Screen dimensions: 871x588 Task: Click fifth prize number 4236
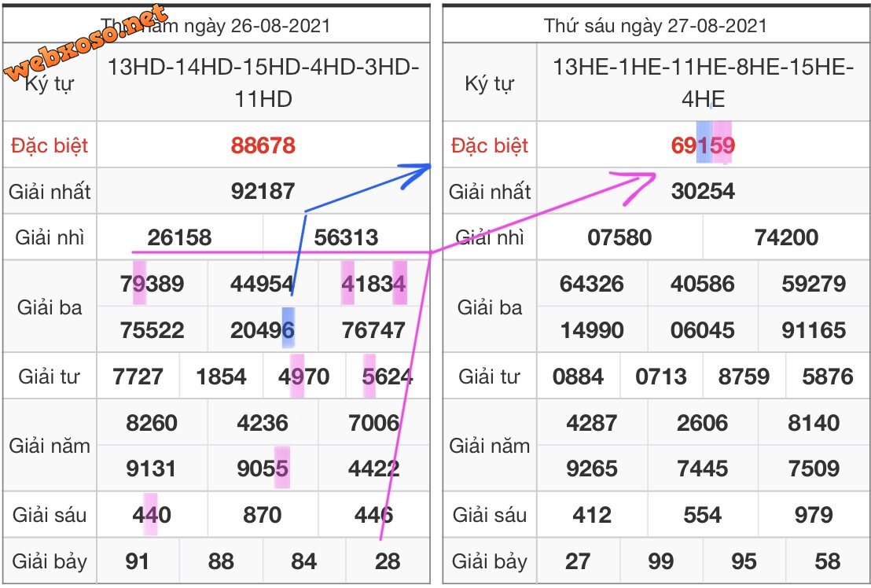click(x=263, y=423)
